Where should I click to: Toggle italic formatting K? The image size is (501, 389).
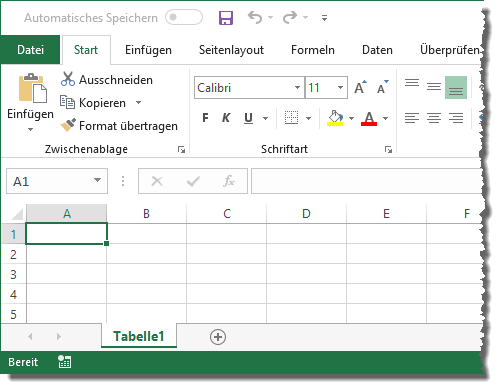[x=226, y=118]
